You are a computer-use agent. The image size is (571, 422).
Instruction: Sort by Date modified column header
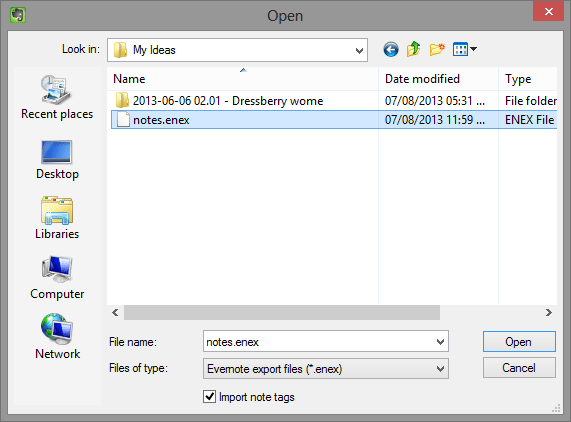tap(438, 79)
